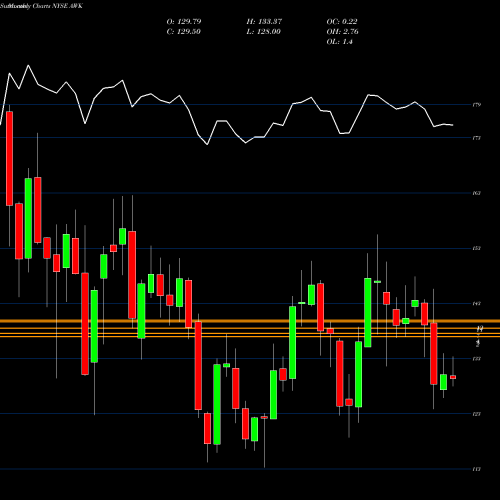Click the final point of the white indicator line

tap(453, 125)
